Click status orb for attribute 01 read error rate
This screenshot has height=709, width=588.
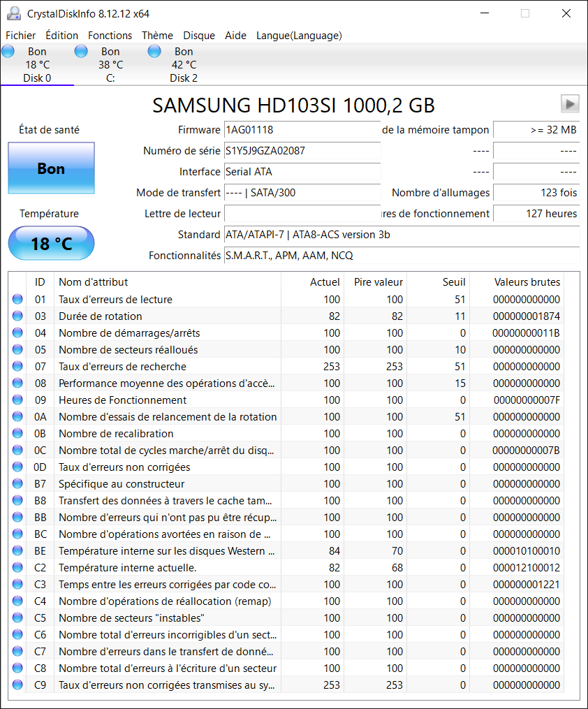17,300
